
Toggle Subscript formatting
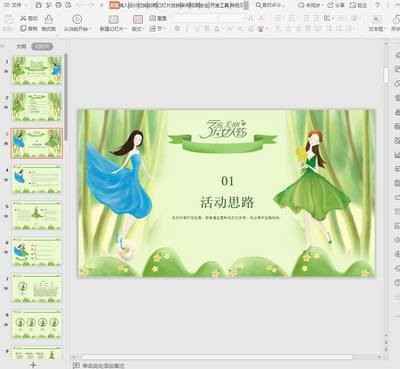tap(240, 29)
